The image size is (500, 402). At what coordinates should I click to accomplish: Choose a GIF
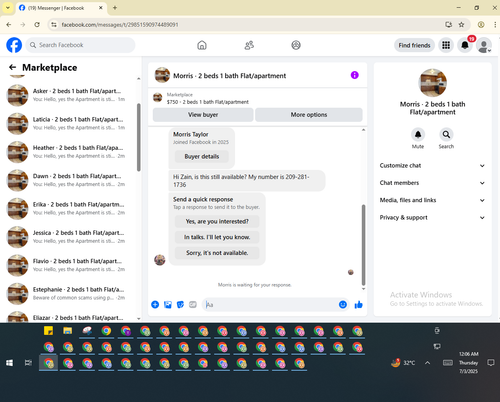pos(193,304)
